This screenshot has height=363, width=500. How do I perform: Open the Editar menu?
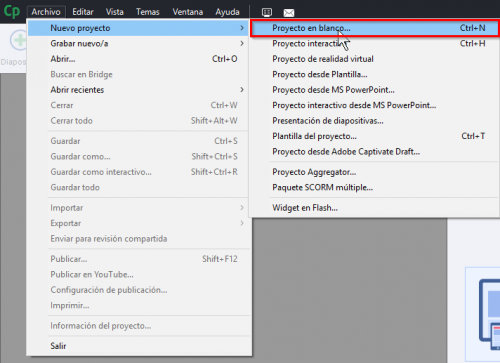coord(83,12)
